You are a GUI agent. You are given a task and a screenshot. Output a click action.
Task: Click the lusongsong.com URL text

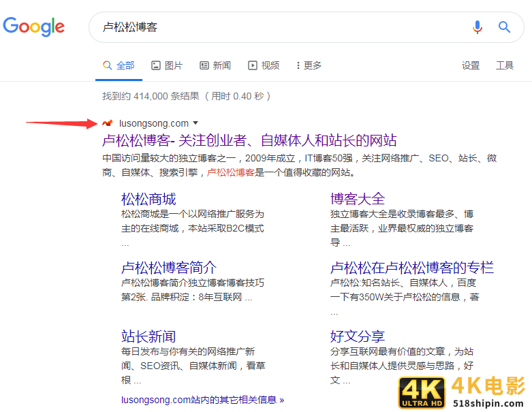(x=154, y=123)
